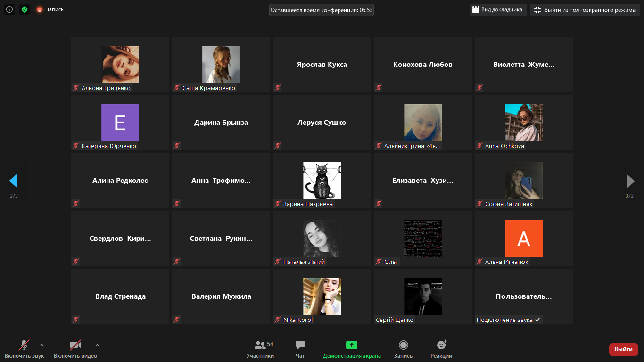Image resolution: width=644 pixels, height=362 pixels.
Task: Expand audio options arrow beside microphone
Action: [x=42, y=345]
